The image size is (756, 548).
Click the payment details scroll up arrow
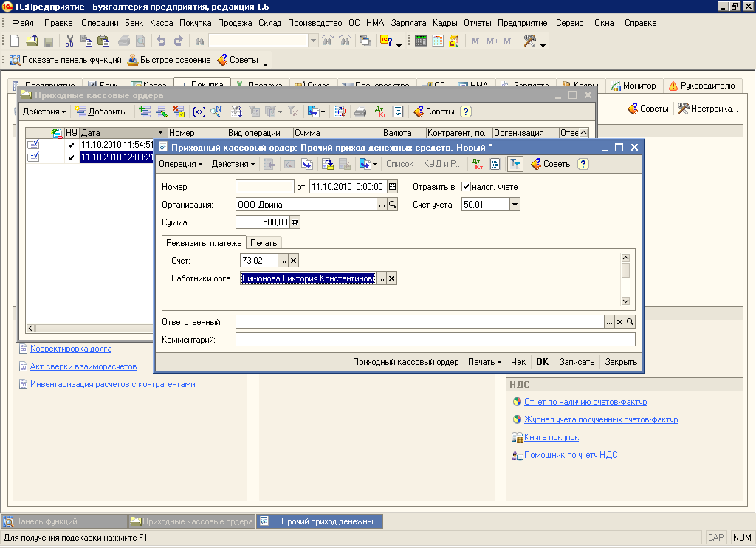(625, 258)
